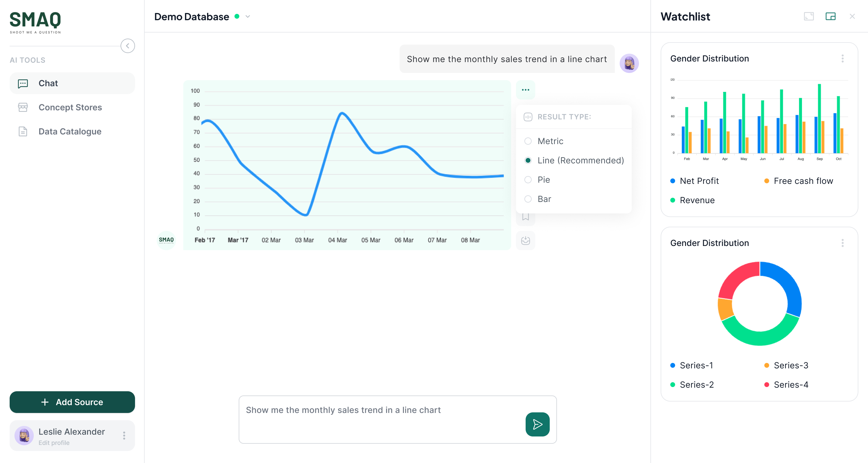Screen dimensions: 868x463
Task: Select the Metric result type
Action: [528, 141]
